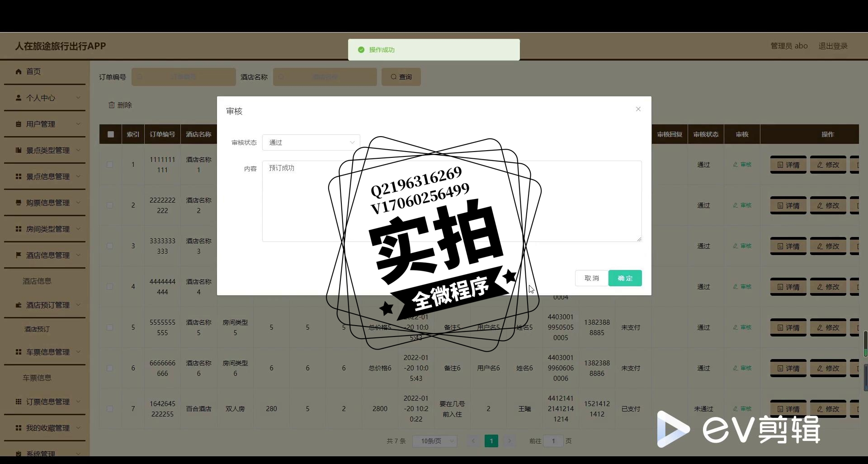Click 修改 for order 3333333333
868x464 pixels.
click(x=828, y=246)
